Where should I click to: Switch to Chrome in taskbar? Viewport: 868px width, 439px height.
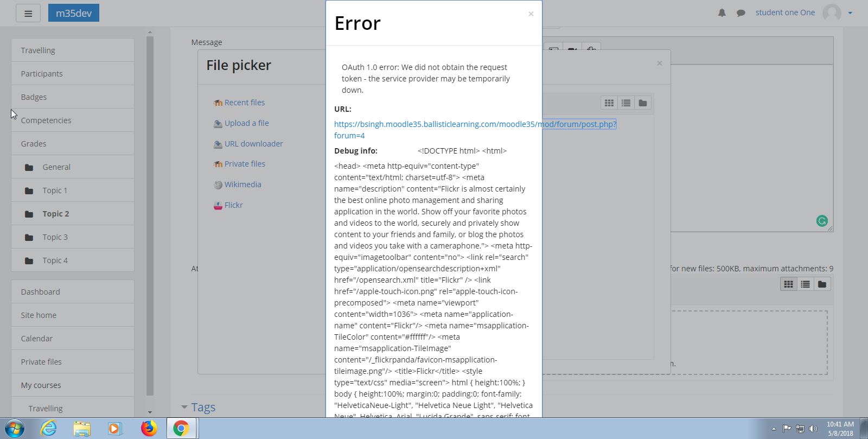pos(181,429)
